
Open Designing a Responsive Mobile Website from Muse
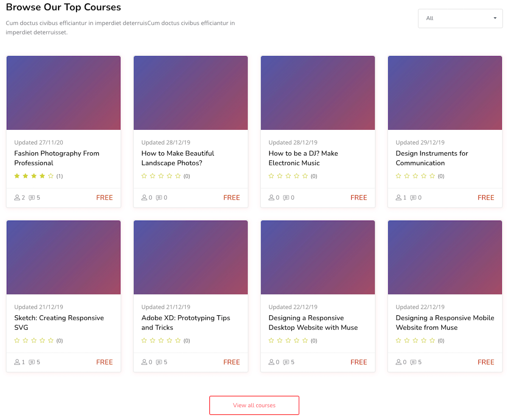pyautogui.click(x=445, y=322)
